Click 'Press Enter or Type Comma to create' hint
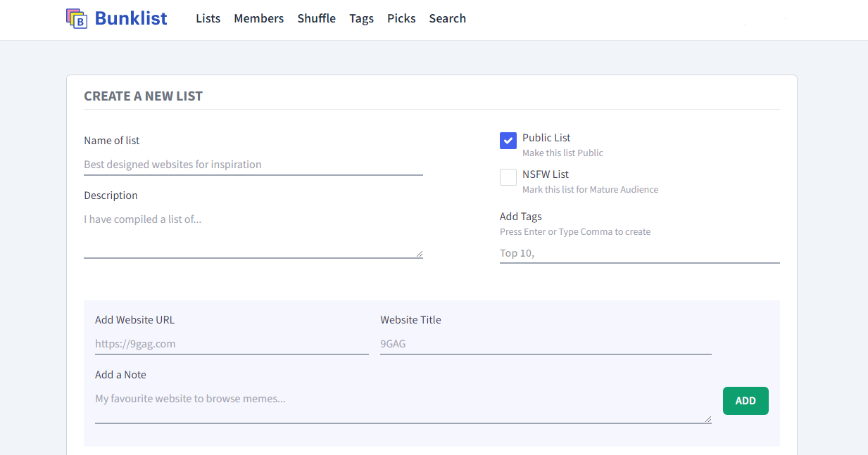The image size is (868, 455). point(575,232)
